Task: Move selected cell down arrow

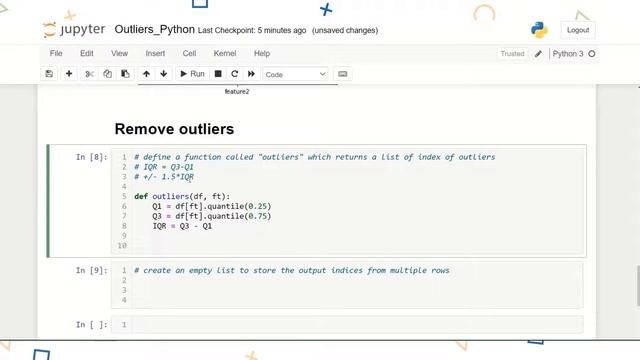Action: coord(164,74)
